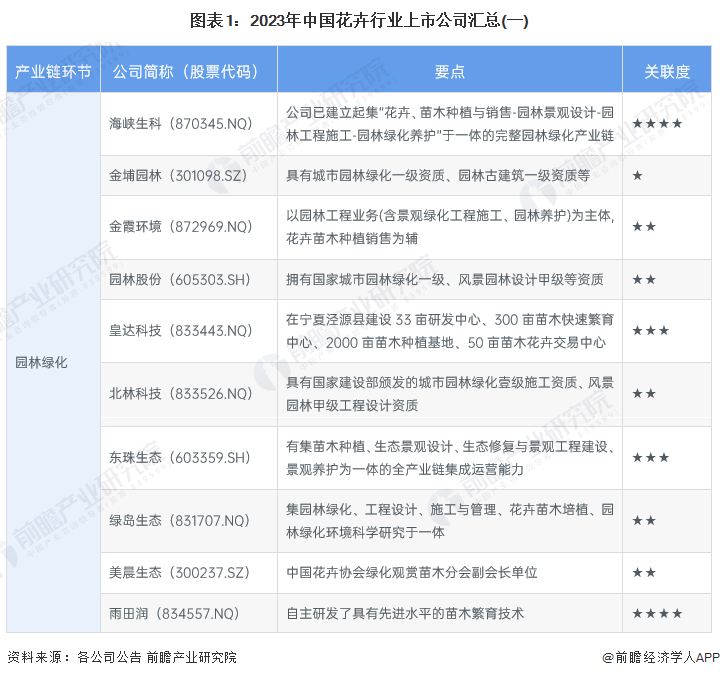Click the text '自主研发了具有先进水平的苗木繁育技术'
Screen dimensions: 720x678
click(x=405, y=613)
